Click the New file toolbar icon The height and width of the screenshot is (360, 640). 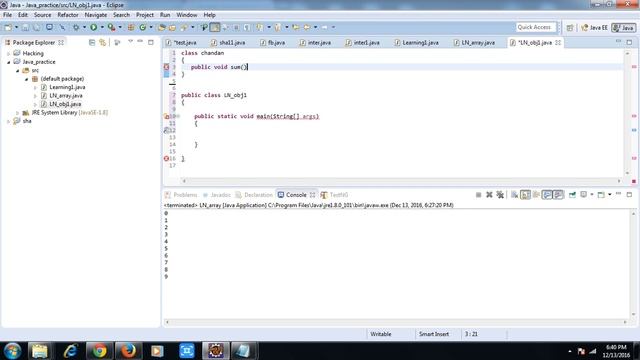click(x=8, y=27)
